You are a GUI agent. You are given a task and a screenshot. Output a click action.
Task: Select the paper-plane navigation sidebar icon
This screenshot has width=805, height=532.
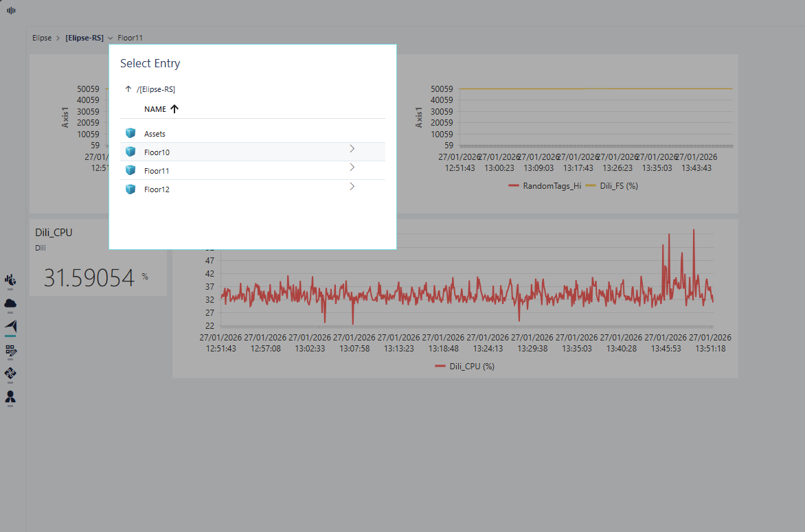click(10, 326)
